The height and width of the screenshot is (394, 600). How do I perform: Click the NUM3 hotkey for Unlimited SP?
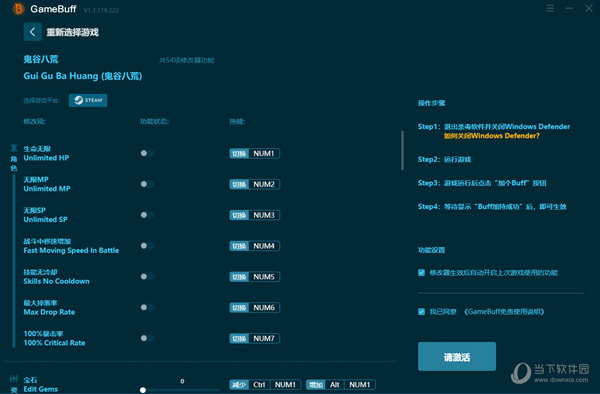point(254,215)
